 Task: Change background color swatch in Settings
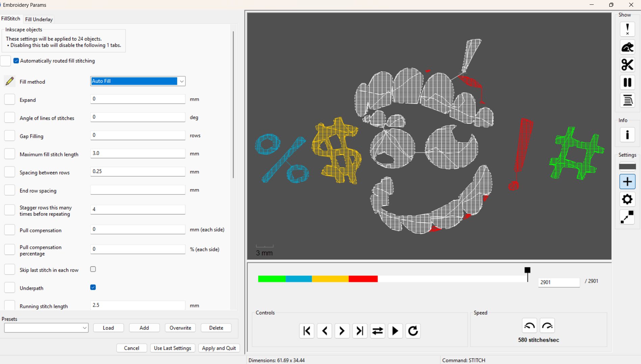pos(627,166)
